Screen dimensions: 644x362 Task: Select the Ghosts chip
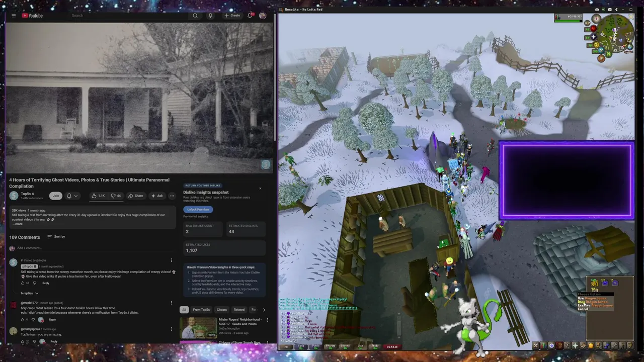tap(222, 310)
